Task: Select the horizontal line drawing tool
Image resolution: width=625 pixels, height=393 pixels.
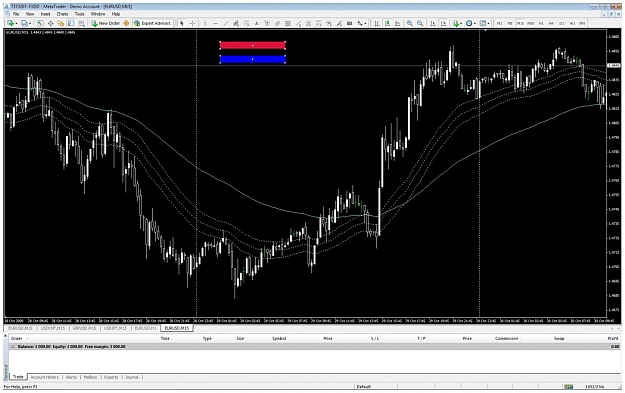Action: click(215, 23)
